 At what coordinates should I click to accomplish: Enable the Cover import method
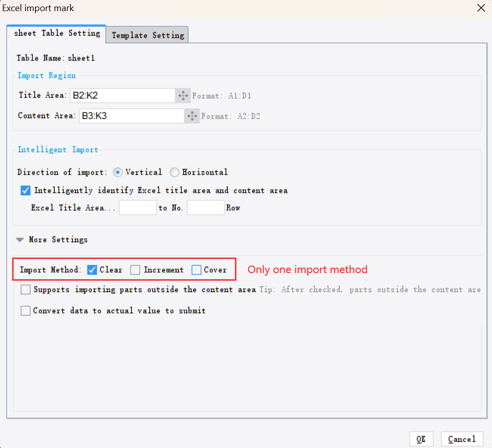tap(196, 270)
